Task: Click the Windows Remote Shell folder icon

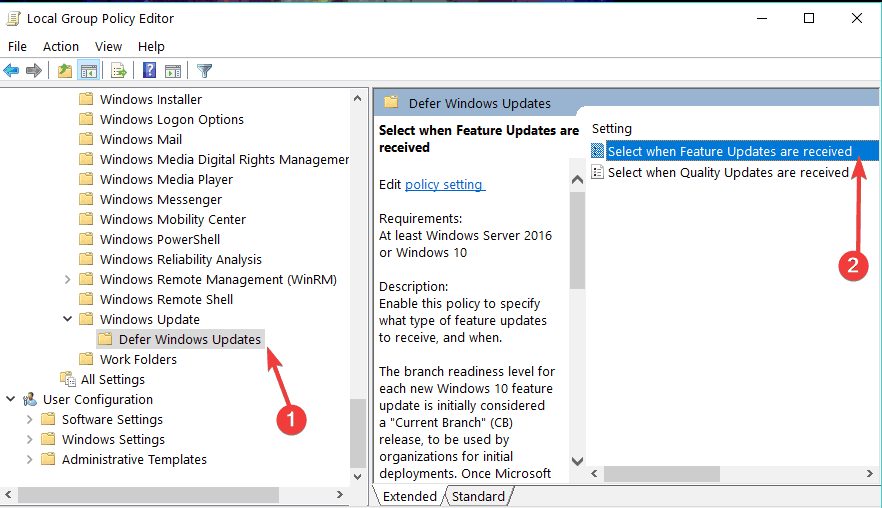Action: (86, 299)
